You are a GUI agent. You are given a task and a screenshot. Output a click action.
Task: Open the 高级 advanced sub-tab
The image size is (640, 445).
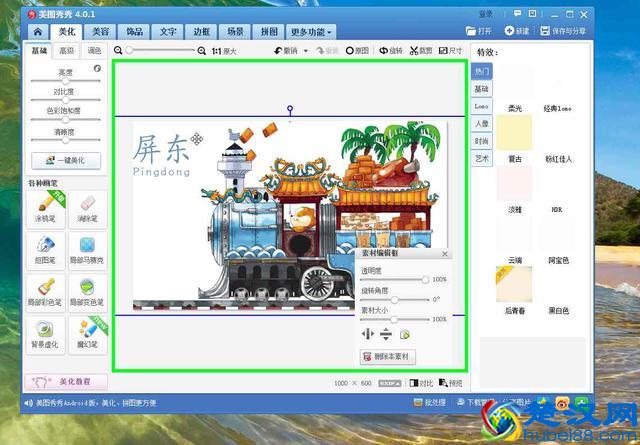tap(67, 51)
